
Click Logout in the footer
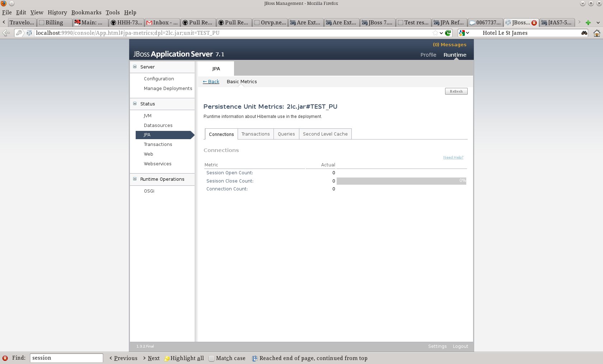461,346
